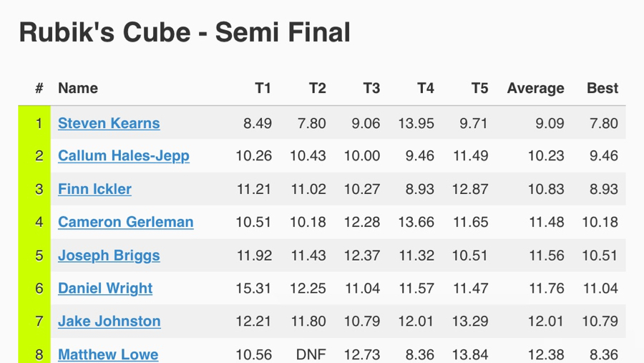The height and width of the screenshot is (363, 644).
Task: Click the T5 column header
Action: click(x=479, y=88)
